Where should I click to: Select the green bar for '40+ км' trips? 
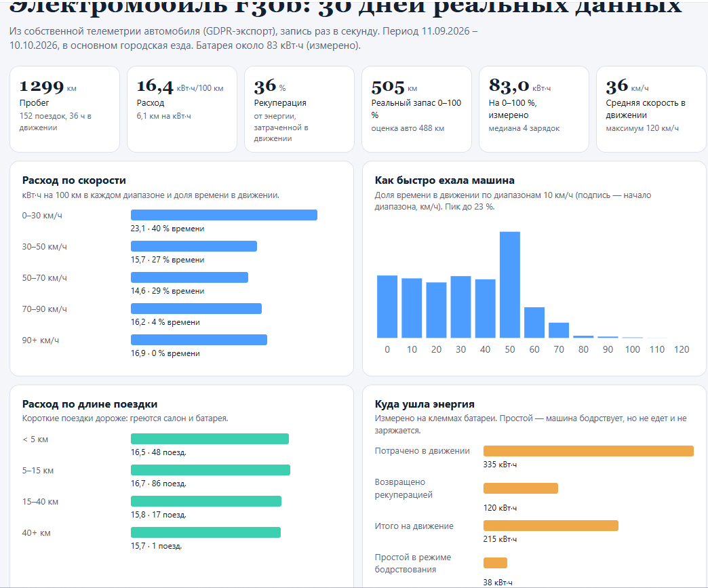tap(206, 532)
